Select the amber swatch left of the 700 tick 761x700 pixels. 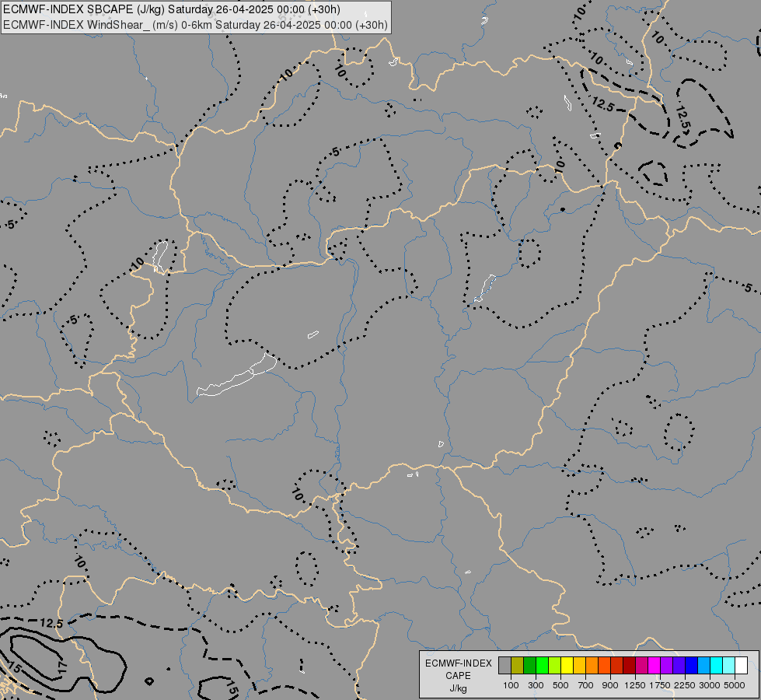579,665
